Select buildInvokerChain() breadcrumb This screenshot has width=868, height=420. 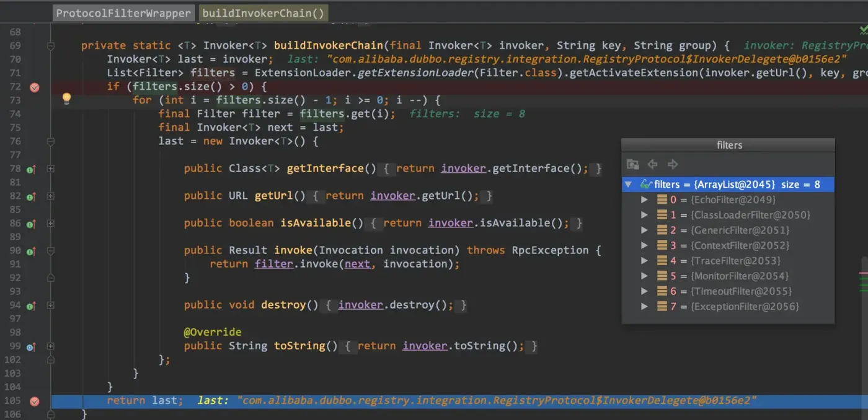tap(263, 13)
